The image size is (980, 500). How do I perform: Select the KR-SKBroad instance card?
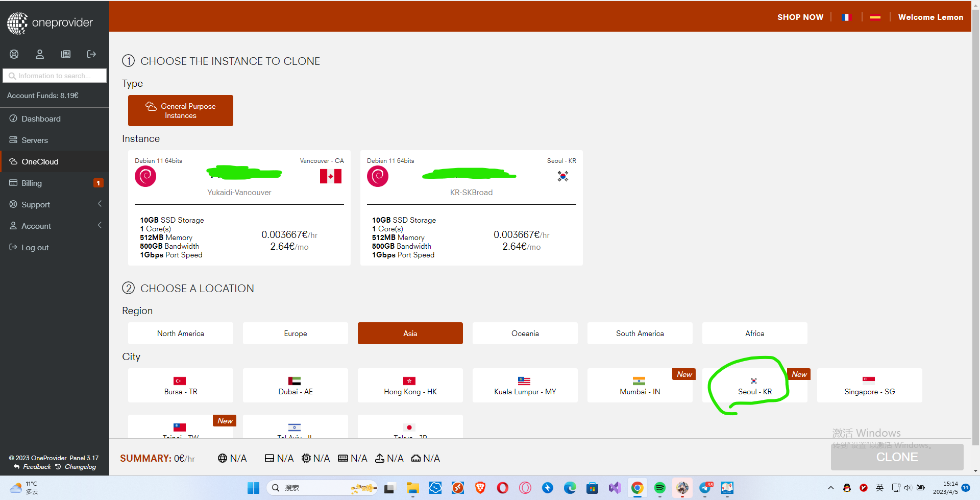(x=471, y=208)
